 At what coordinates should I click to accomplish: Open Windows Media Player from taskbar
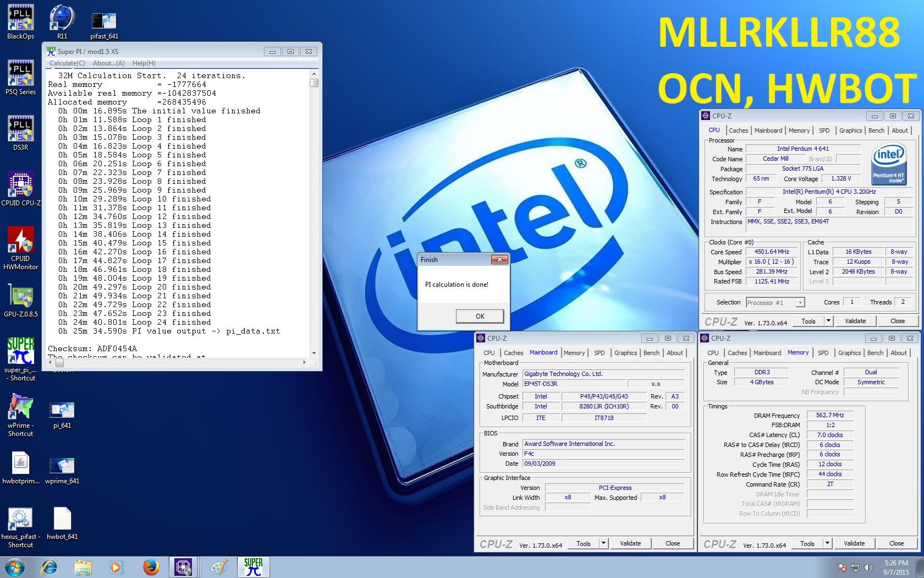(x=116, y=567)
